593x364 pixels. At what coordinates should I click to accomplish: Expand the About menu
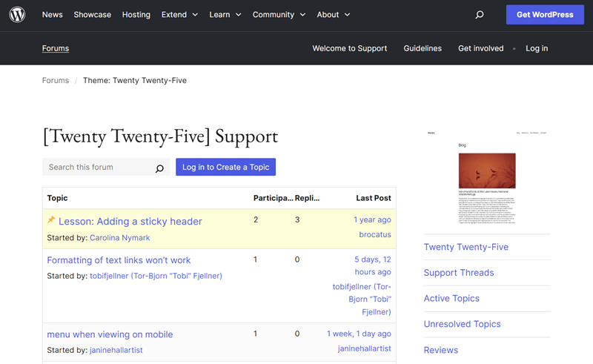coord(334,15)
